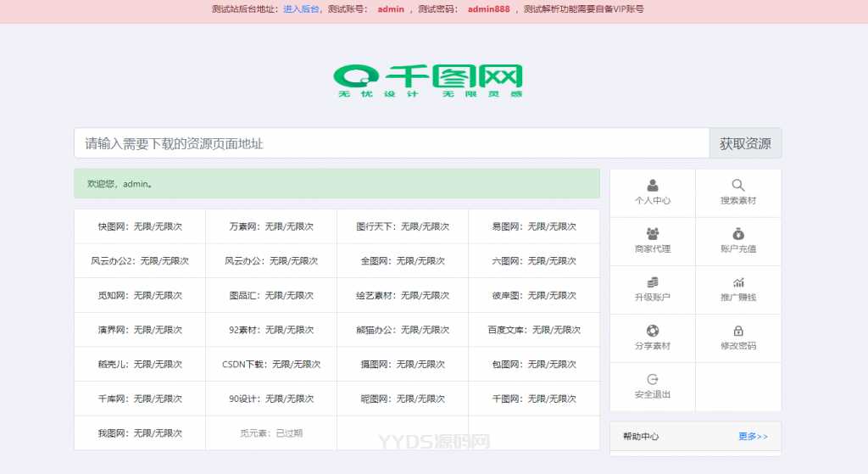
Task: Open the 修改密码 lock icon
Action: point(738,331)
